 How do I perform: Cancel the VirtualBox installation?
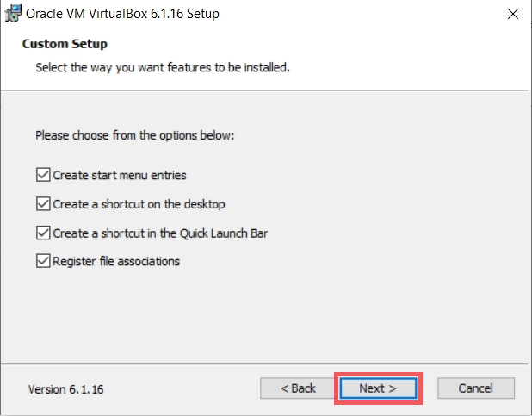476,388
